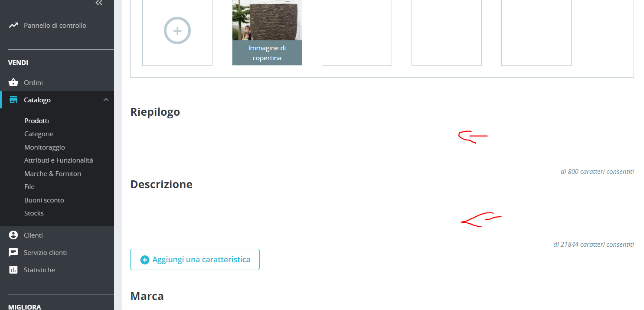Click the Catalogo store icon
Screen dimensions: 644x310
[13, 100]
